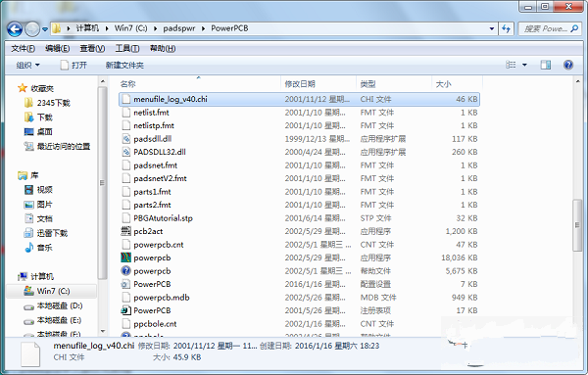This screenshot has height=375, width=588.
Task: Open the 文件(F) menu
Action: [23, 49]
